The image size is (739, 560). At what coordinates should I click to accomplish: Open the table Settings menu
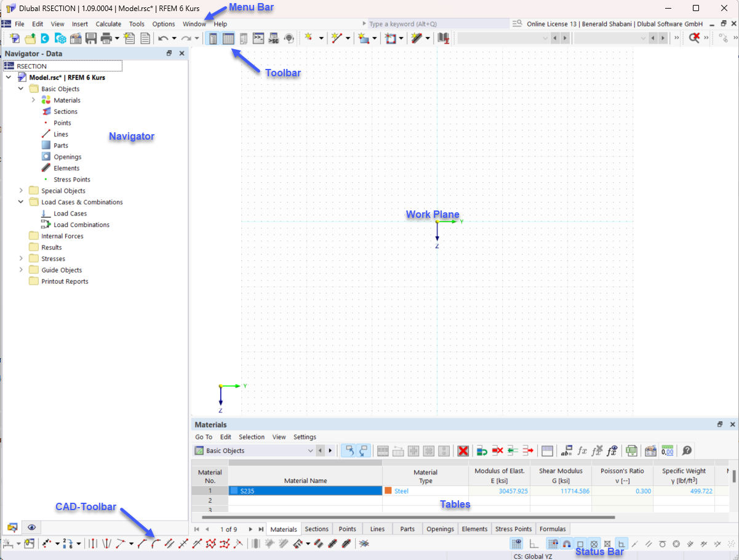305,437
